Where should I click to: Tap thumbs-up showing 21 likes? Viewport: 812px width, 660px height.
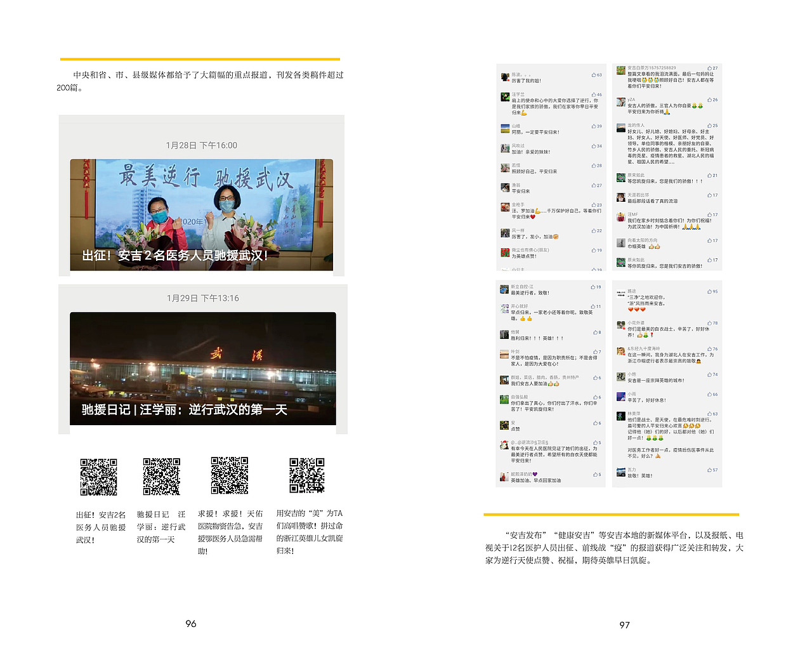coord(709,175)
